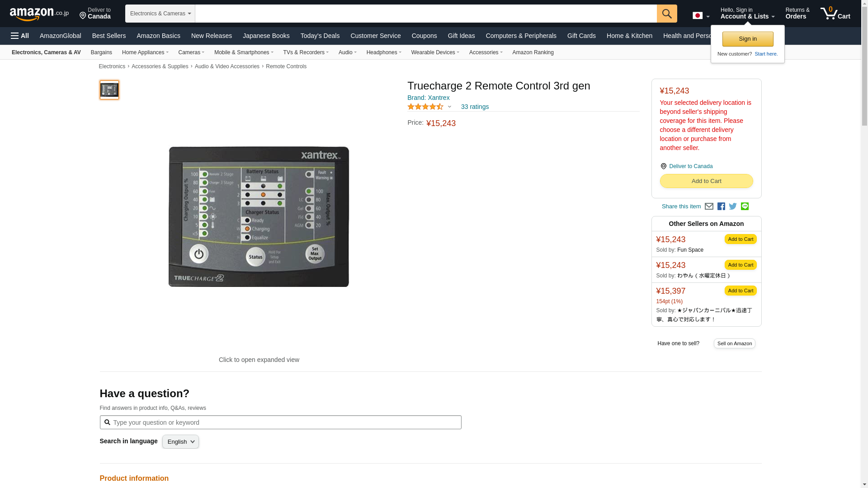Viewport: 868px width, 488px height.
Task: Click the yellow Sign in button
Action: click(747, 39)
